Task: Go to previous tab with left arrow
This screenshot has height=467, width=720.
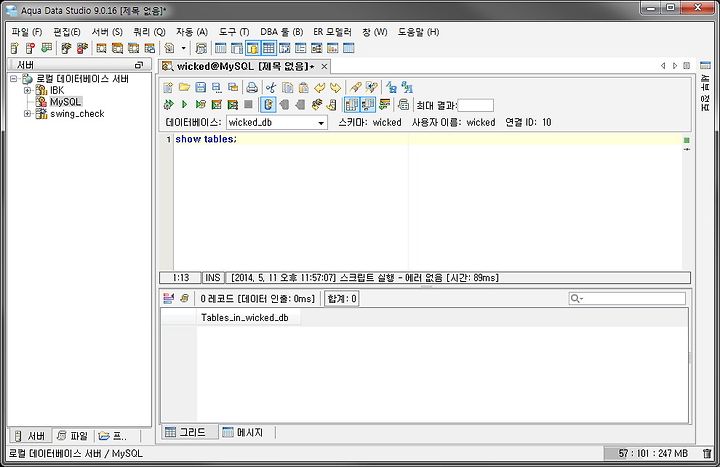Action: pos(663,66)
